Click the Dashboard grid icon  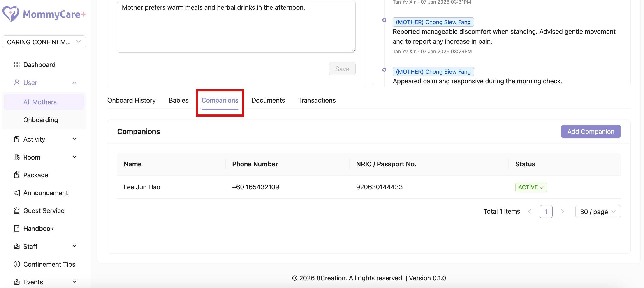tap(17, 65)
